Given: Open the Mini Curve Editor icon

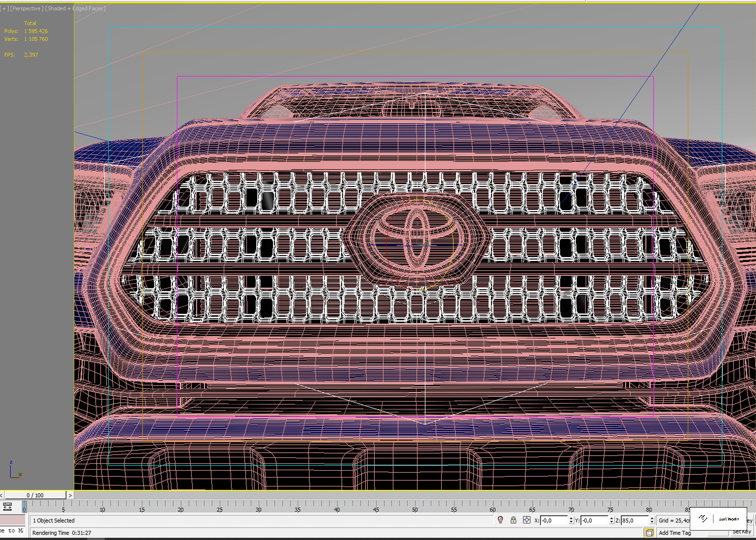Looking at the screenshot, I should [x=7, y=507].
